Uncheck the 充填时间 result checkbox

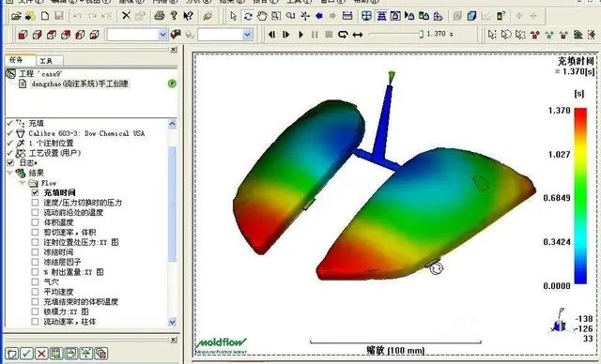point(35,192)
